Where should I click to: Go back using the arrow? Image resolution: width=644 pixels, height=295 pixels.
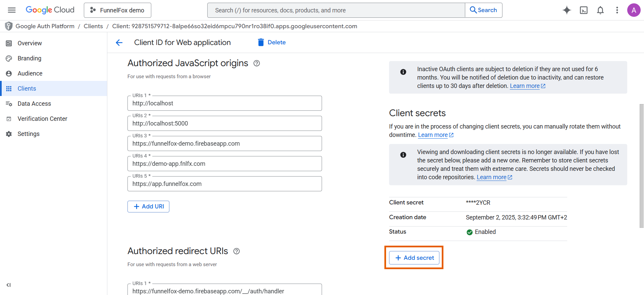pyautogui.click(x=119, y=43)
